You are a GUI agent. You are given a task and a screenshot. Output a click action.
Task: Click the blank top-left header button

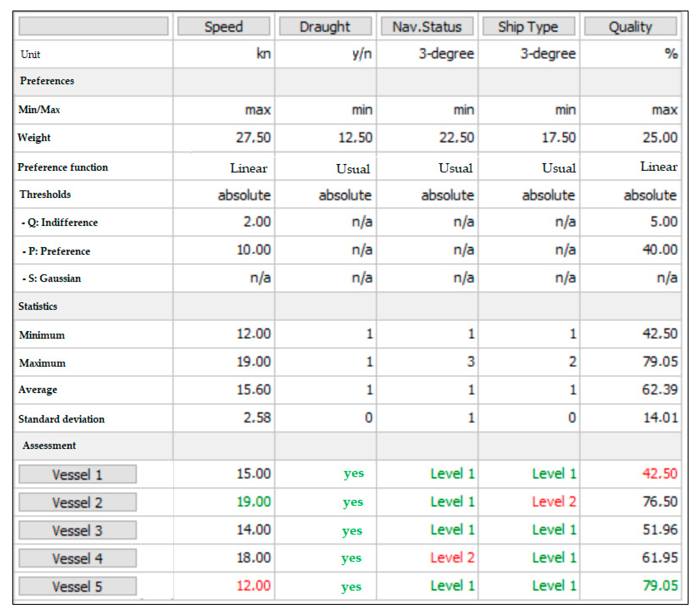93,26
